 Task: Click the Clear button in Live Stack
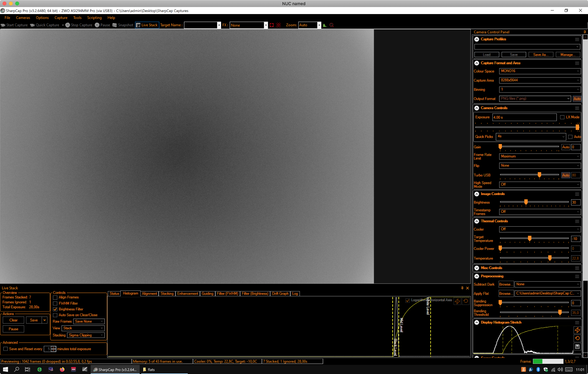point(13,320)
